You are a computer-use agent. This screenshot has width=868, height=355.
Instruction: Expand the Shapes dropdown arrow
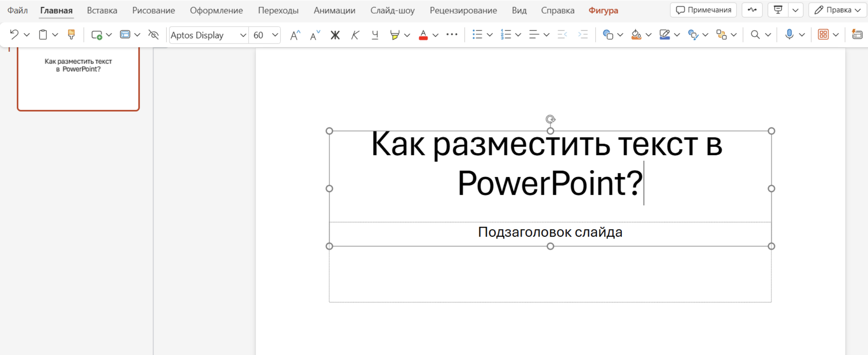[x=620, y=35]
